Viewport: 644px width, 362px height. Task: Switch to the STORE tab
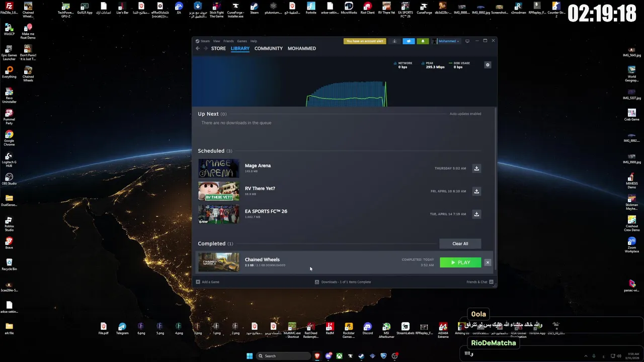pos(218,48)
